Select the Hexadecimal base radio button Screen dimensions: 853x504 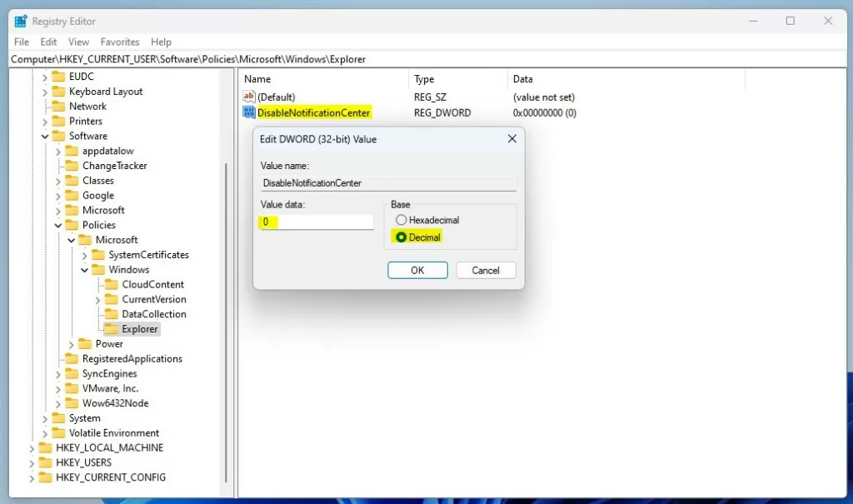coord(401,220)
